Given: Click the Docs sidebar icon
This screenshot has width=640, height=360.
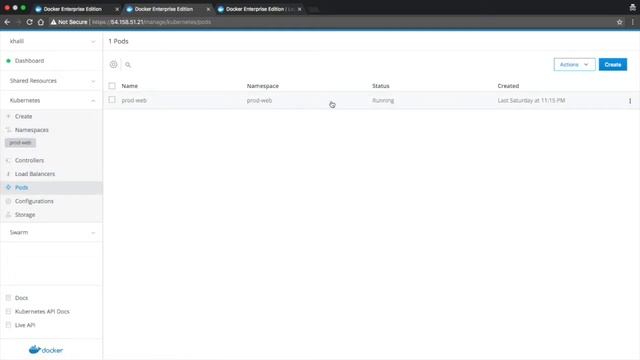Looking at the screenshot, I should (8, 298).
